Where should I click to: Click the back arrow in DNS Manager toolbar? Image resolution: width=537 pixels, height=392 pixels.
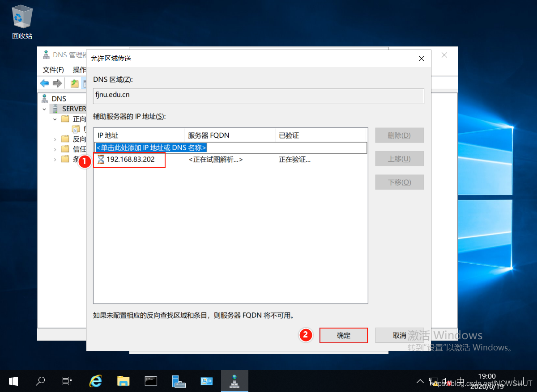44,83
